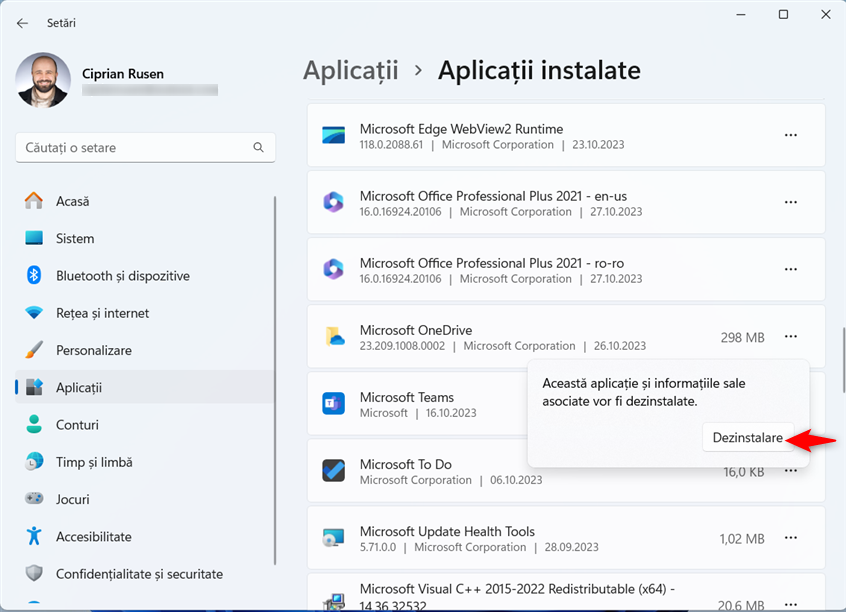Click the '298 MB' OneDrive size
Viewport: 846px width, 612px height.
pyautogui.click(x=742, y=337)
